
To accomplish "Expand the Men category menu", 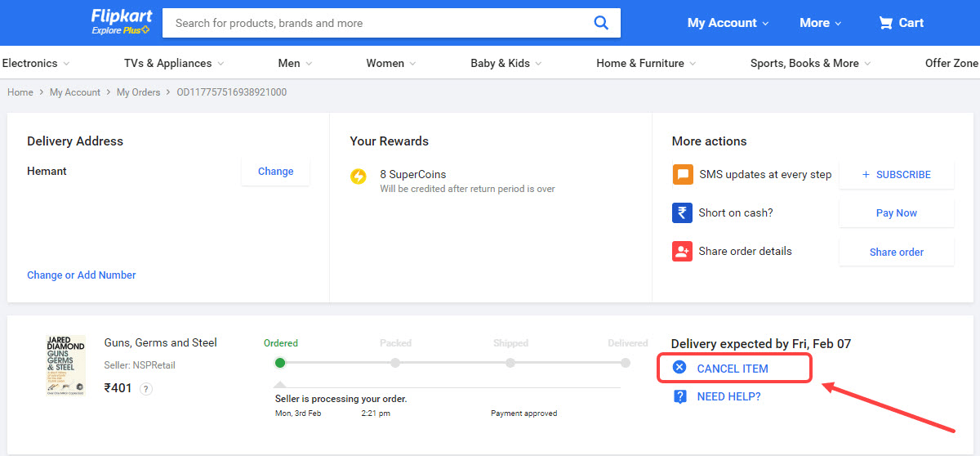I will (x=295, y=63).
